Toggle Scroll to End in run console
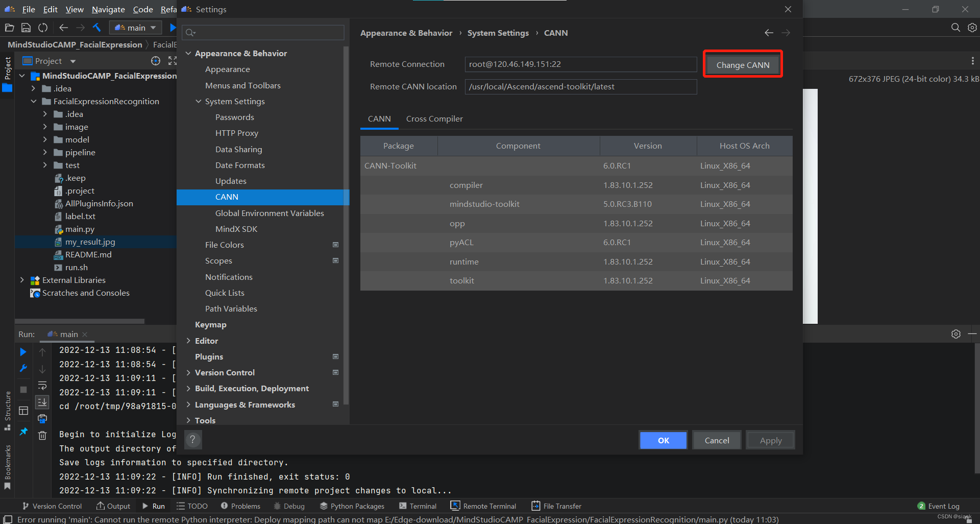This screenshot has width=980, height=524. 42,402
